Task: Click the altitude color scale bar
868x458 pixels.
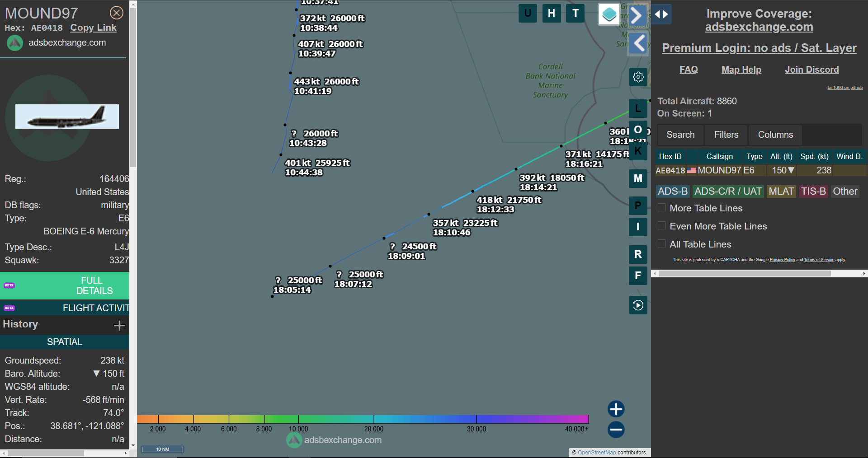Action: 363,419
